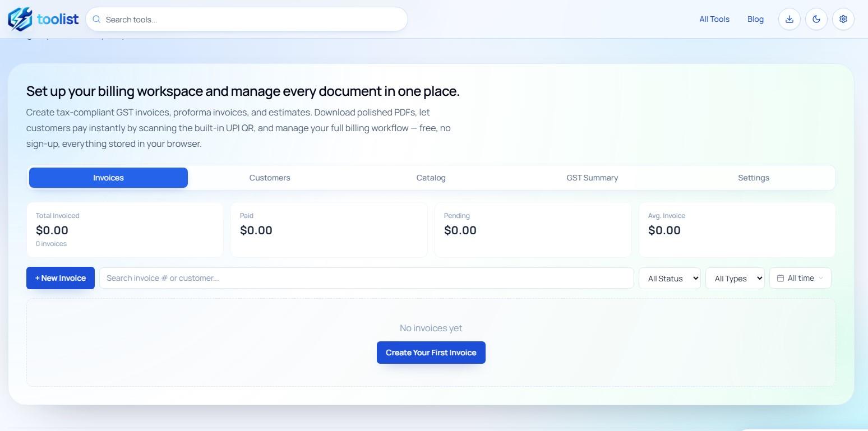
Task: Open the download tools icon
Action: 789,18
